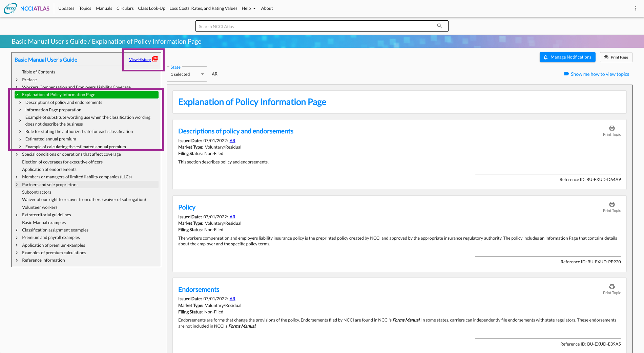Screen dimensions: 644x353
Task: Expand Partners and sole proprietors node
Action: 17,185
